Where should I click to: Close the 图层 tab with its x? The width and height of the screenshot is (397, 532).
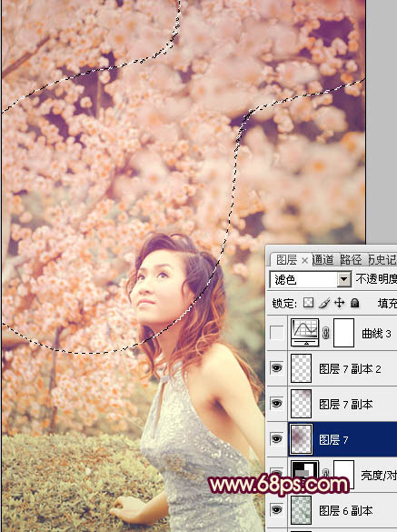point(304,261)
